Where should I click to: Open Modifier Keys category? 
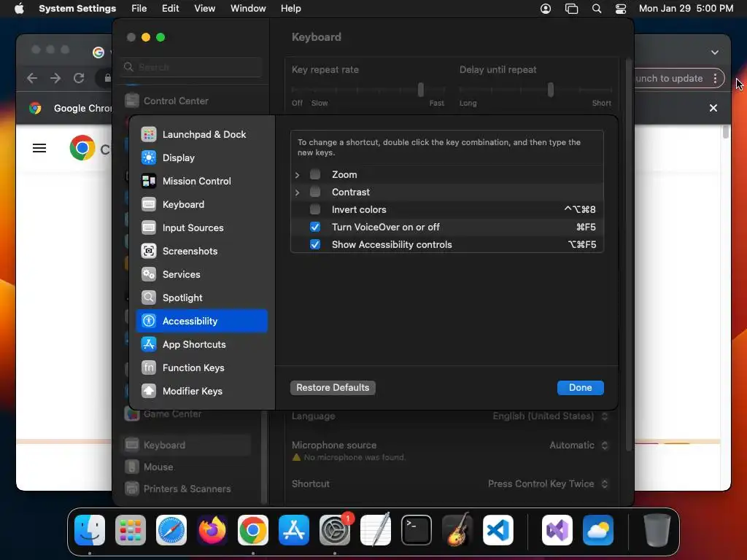tap(201, 391)
